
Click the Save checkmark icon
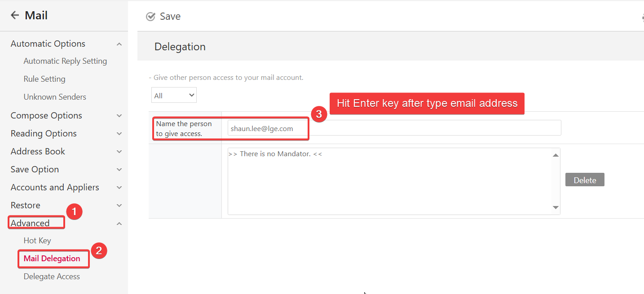tap(150, 17)
